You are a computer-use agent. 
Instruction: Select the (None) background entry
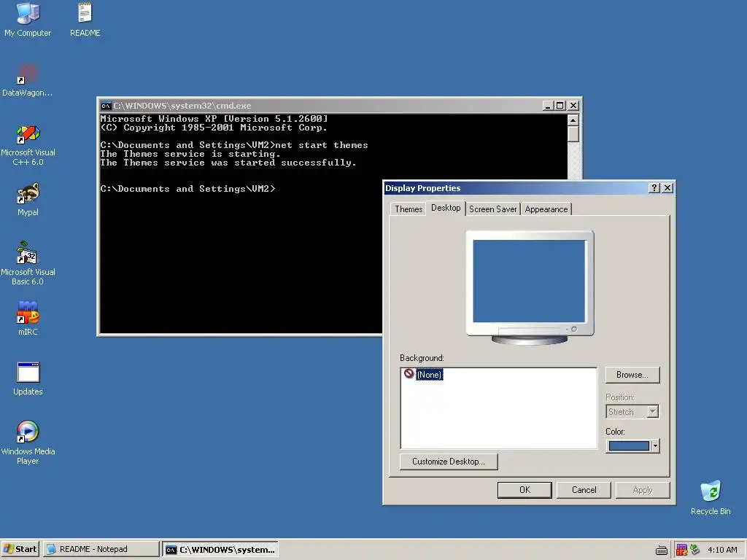[x=429, y=375]
